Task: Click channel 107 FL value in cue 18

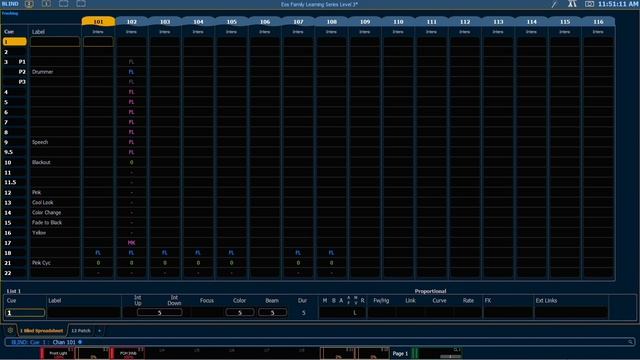Action: 298,253
